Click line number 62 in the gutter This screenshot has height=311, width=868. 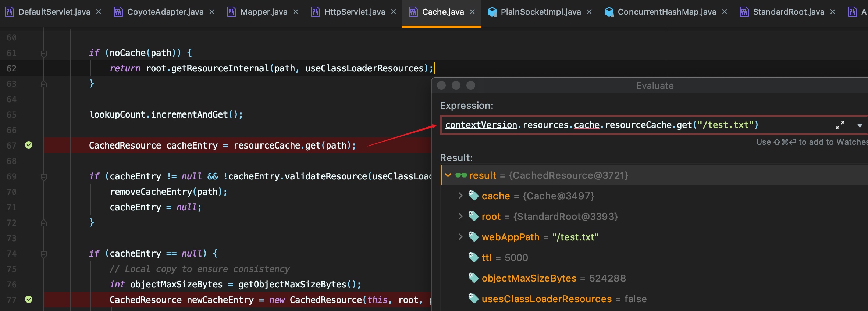[x=11, y=68]
